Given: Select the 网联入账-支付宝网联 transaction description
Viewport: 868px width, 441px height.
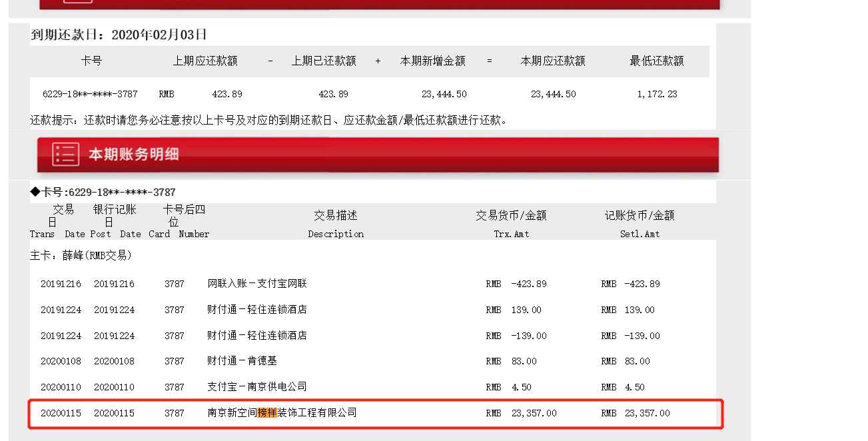Looking at the screenshot, I should coord(257,284).
